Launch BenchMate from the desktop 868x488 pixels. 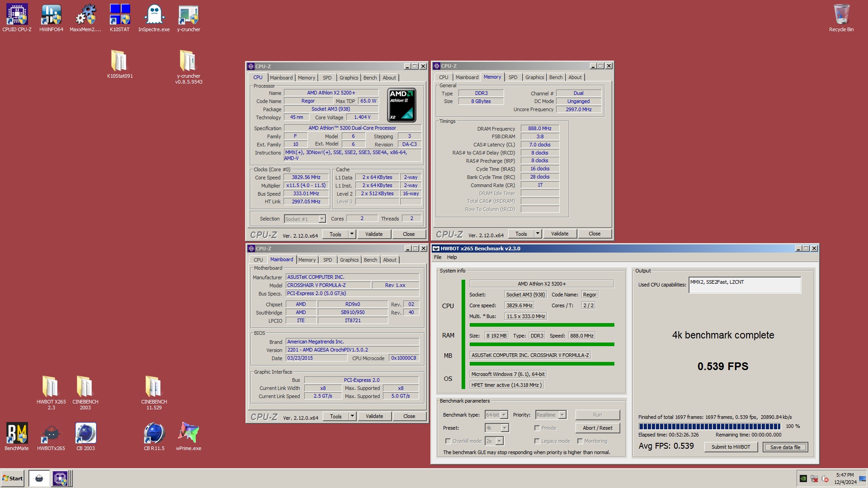tap(17, 436)
